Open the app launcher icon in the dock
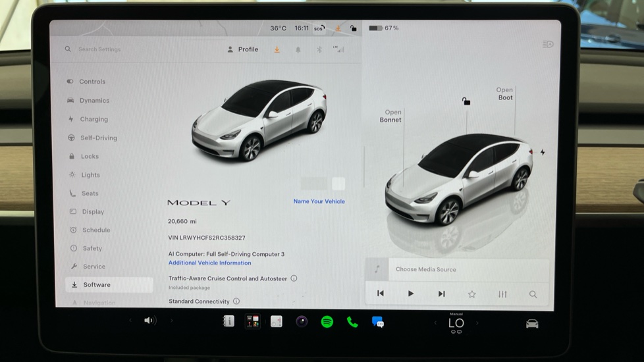 (x=253, y=321)
